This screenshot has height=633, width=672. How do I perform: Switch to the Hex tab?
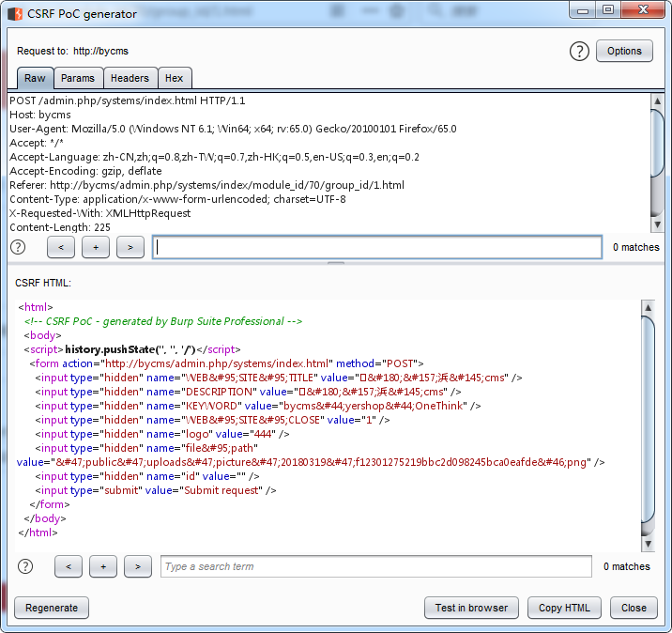(174, 78)
